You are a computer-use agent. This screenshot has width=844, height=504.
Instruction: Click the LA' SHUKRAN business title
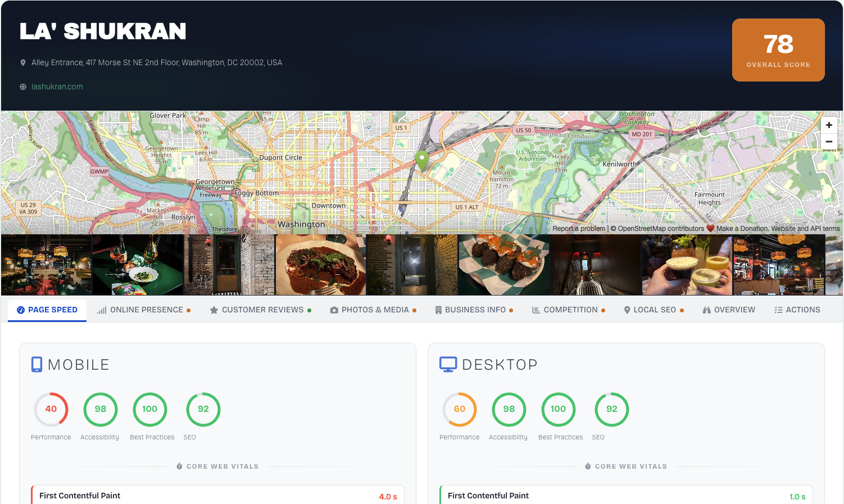point(103,31)
